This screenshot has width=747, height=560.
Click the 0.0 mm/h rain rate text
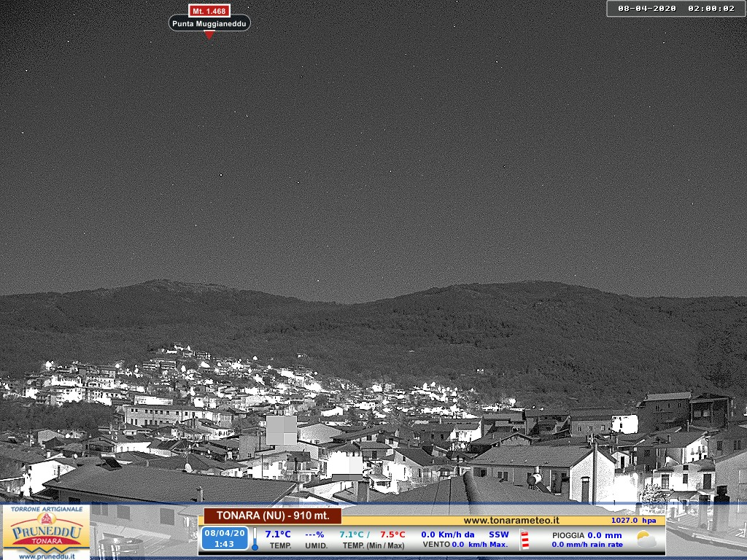coord(587,545)
